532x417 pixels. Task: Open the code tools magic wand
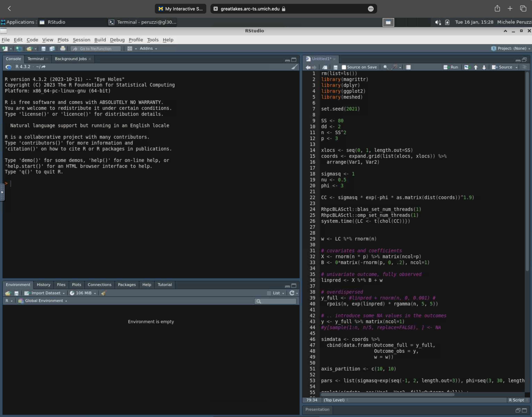point(394,67)
